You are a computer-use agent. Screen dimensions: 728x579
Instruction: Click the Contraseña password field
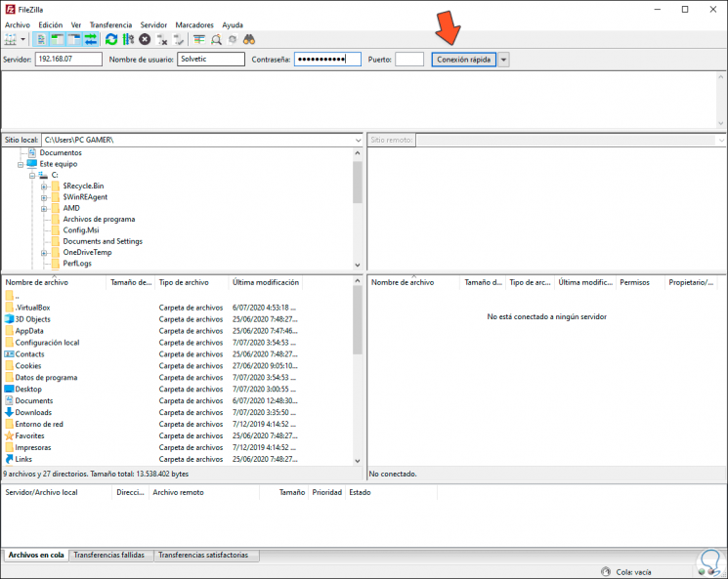click(327, 59)
